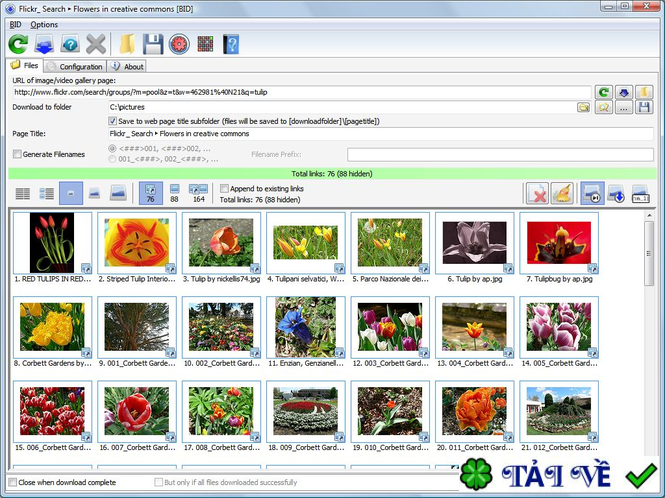Select thumbnail 18 009_Corbett Gard
This screenshot has width=665, height=498.
click(x=306, y=411)
